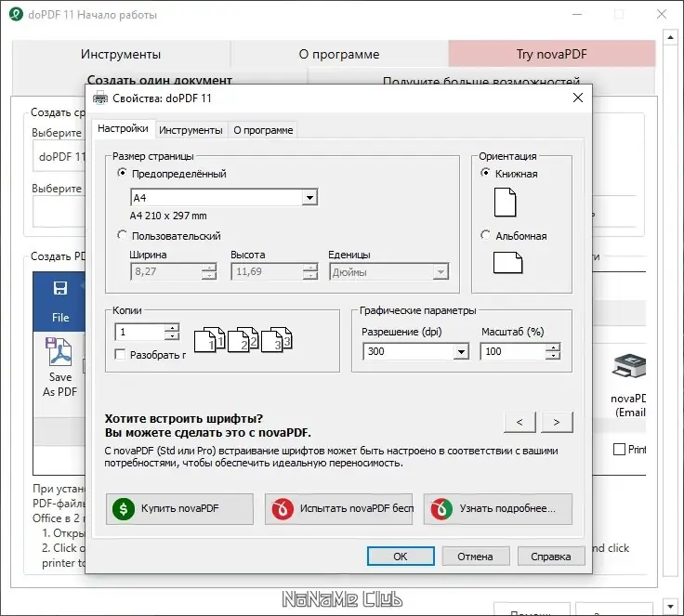684x616 pixels.
Task: Click the Справка button
Action: click(551, 557)
